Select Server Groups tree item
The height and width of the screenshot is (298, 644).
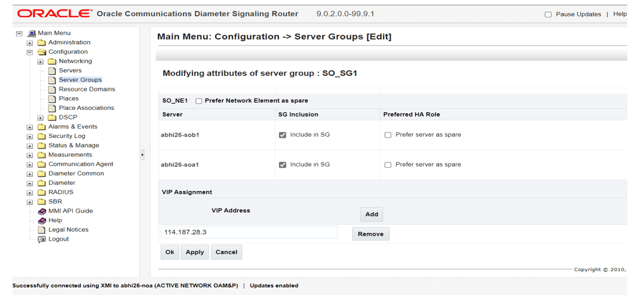pyautogui.click(x=80, y=80)
